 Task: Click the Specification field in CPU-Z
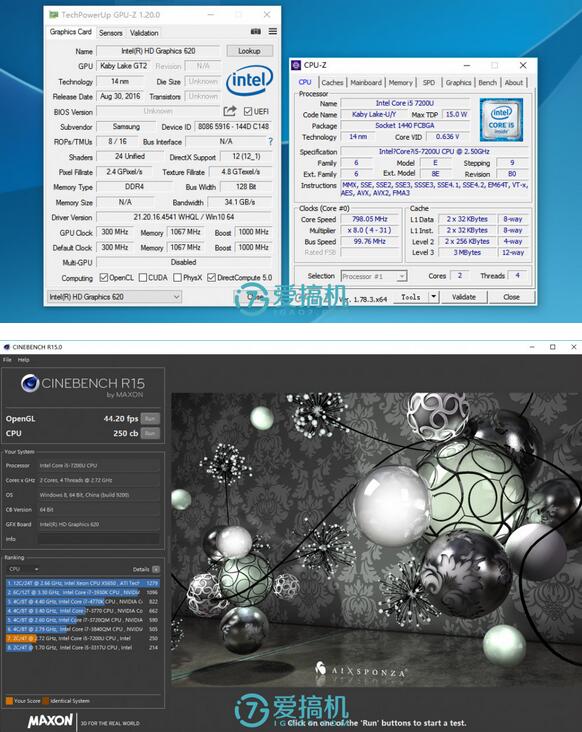(x=434, y=152)
